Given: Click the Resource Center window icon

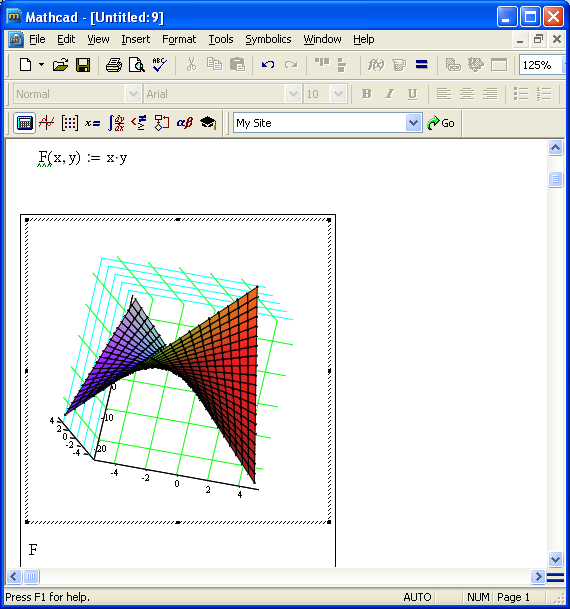Looking at the screenshot, I should 499,64.
